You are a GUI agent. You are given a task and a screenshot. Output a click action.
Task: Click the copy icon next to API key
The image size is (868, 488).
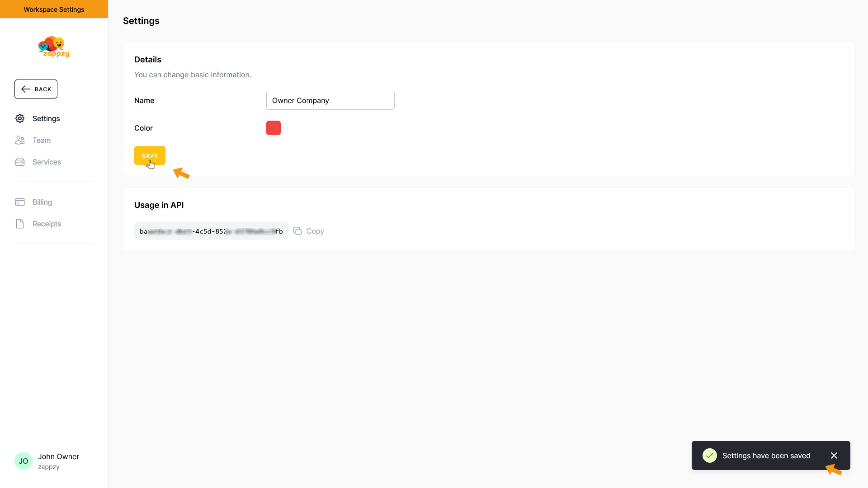[297, 231]
